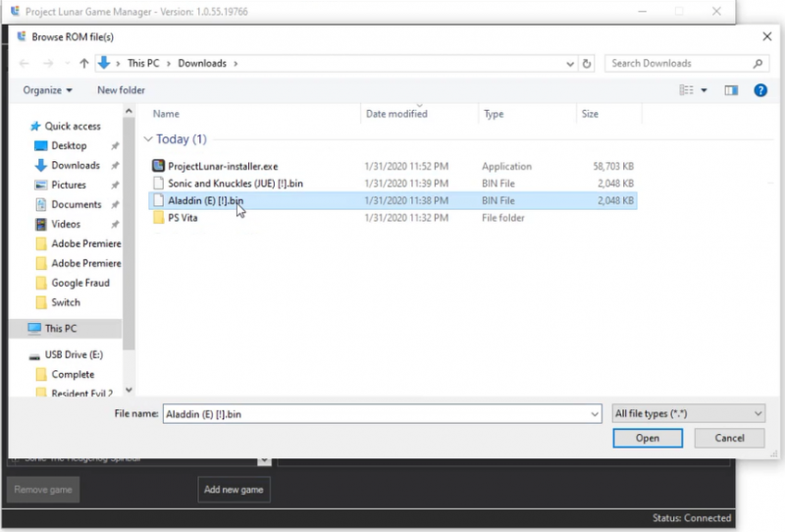
Task: Select ProjectLunar-installer.exe file
Action: [223, 166]
